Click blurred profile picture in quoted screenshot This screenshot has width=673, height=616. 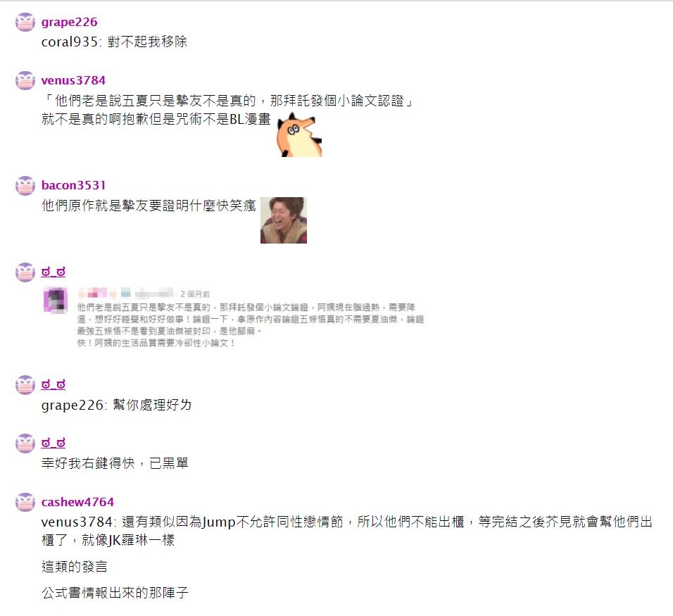click(x=56, y=300)
